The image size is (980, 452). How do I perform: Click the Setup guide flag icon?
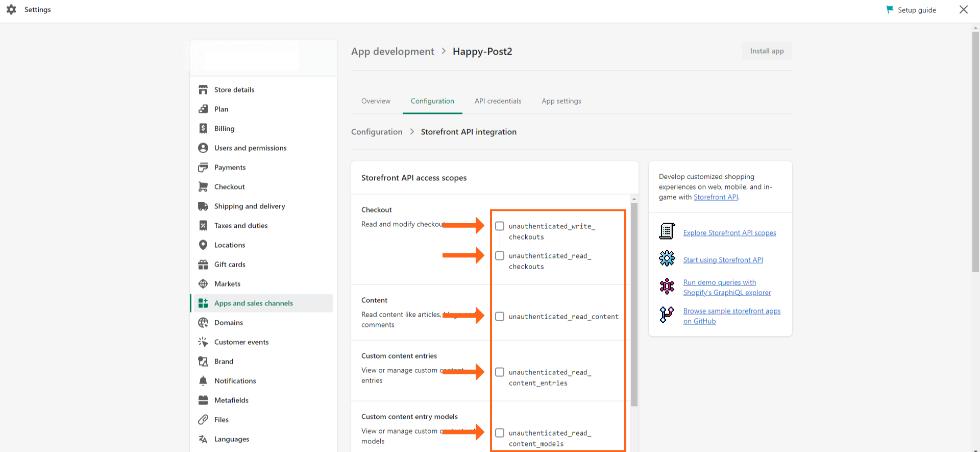(890, 10)
